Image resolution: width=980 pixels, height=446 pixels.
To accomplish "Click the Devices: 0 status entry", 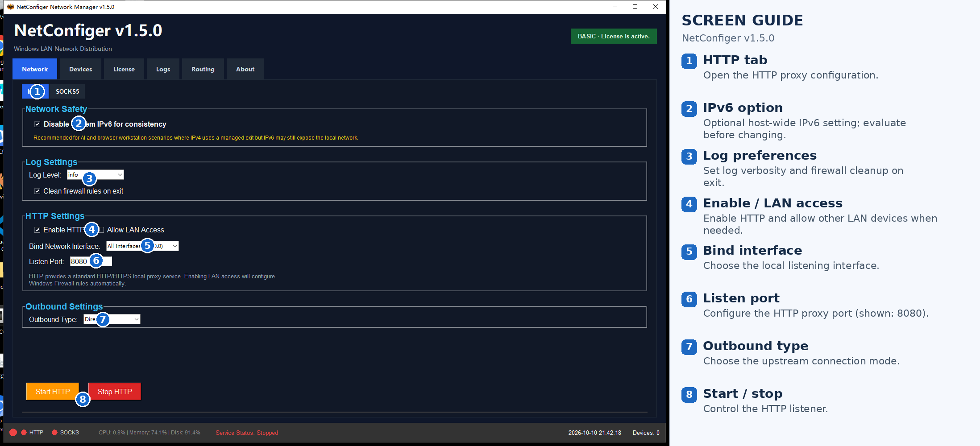I will (646, 433).
